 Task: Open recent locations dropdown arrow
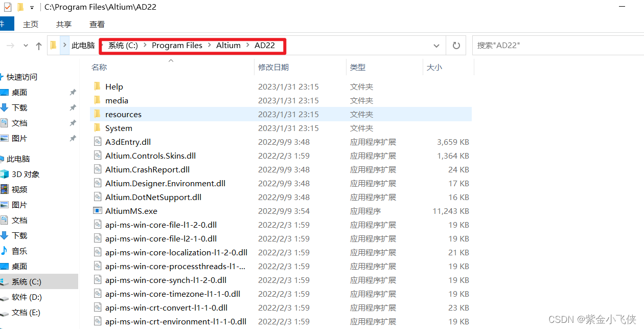pyautogui.click(x=26, y=46)
